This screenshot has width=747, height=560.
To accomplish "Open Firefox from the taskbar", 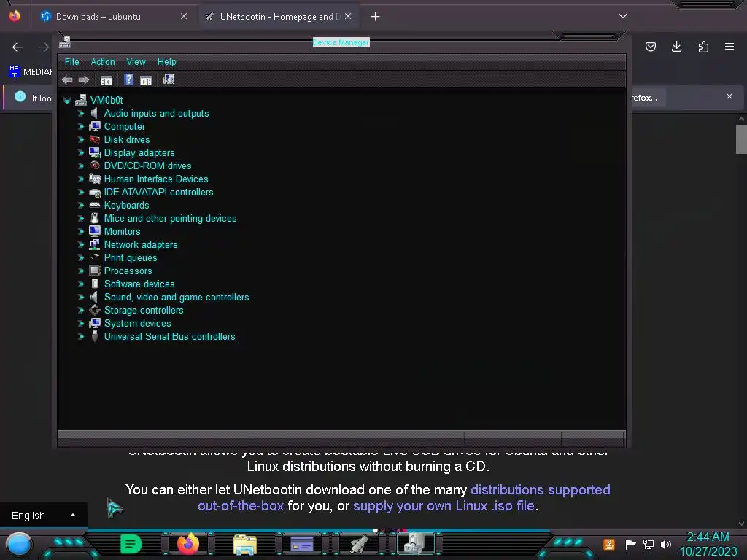I will point(188,544).
